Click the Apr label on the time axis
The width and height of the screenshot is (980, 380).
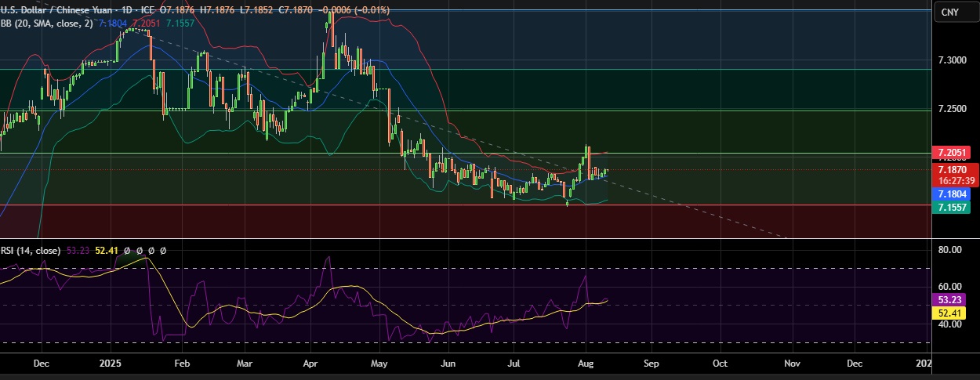point(310,364)
